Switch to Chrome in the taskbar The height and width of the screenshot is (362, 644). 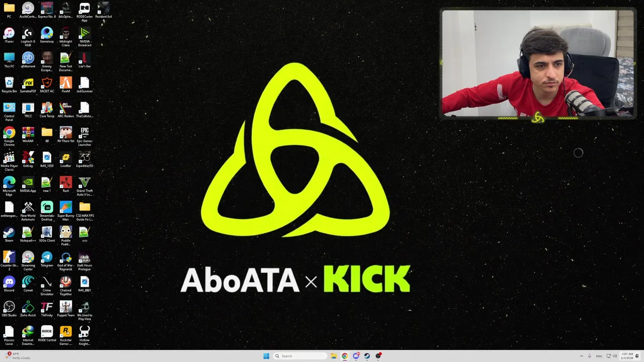tap(345, 356)
